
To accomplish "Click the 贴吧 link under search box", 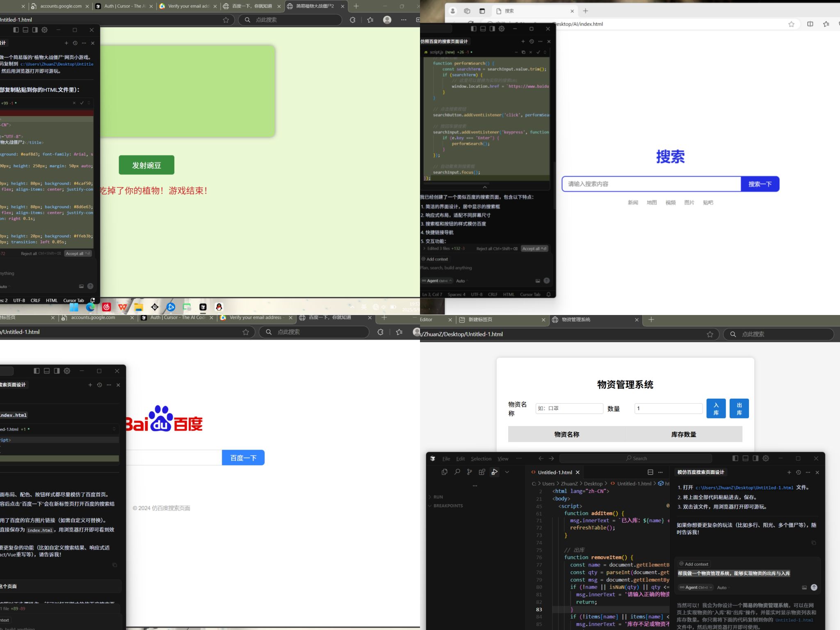I will [x=708, y=203].
